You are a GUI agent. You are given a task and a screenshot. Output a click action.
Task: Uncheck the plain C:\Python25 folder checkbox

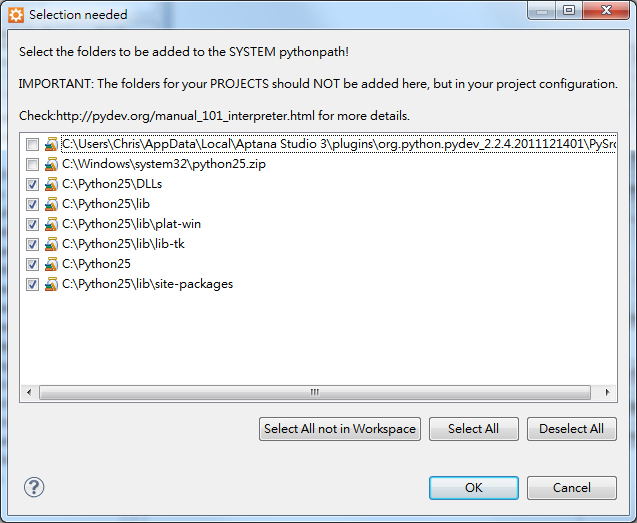32,264
